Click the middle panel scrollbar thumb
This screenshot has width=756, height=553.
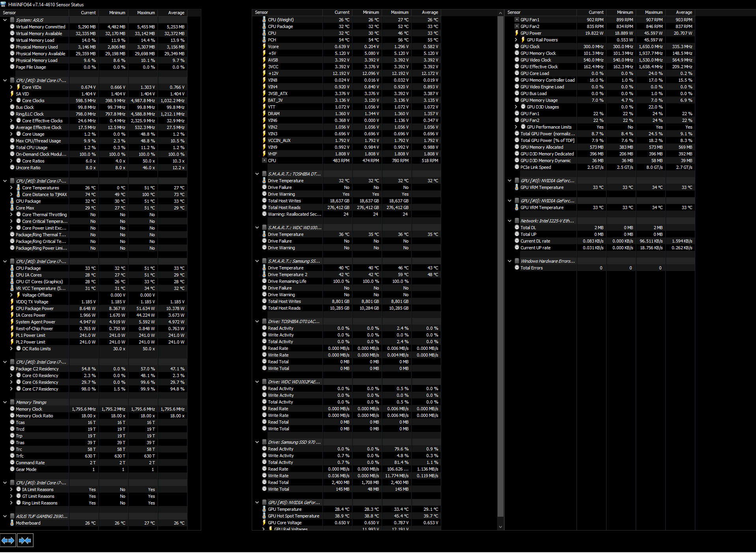pos(500,266)
